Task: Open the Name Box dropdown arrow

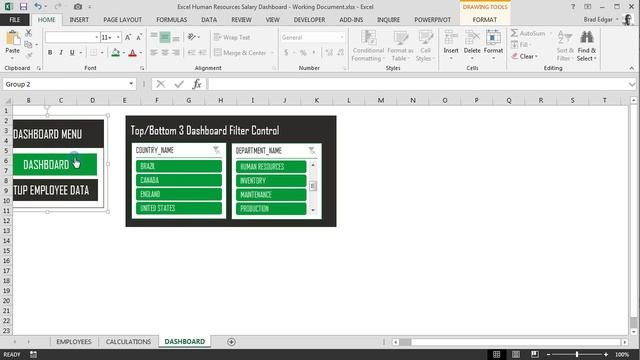Action: coord(131,84)
